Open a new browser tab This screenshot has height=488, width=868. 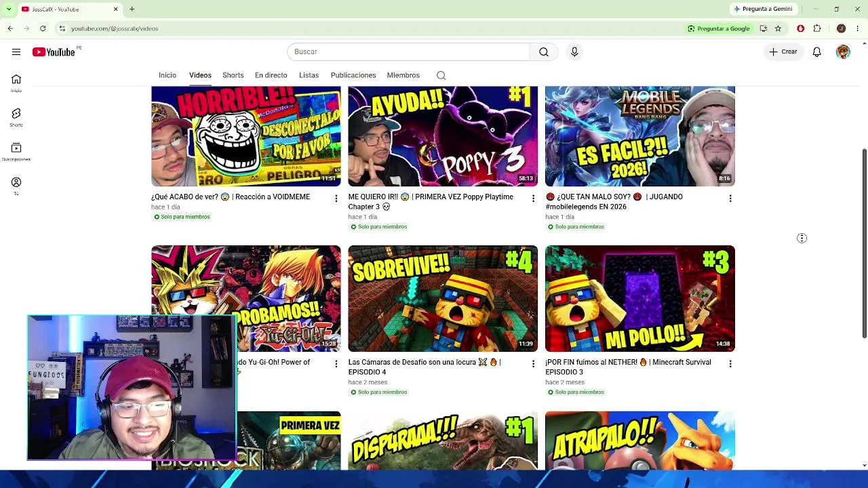point(132,9)
